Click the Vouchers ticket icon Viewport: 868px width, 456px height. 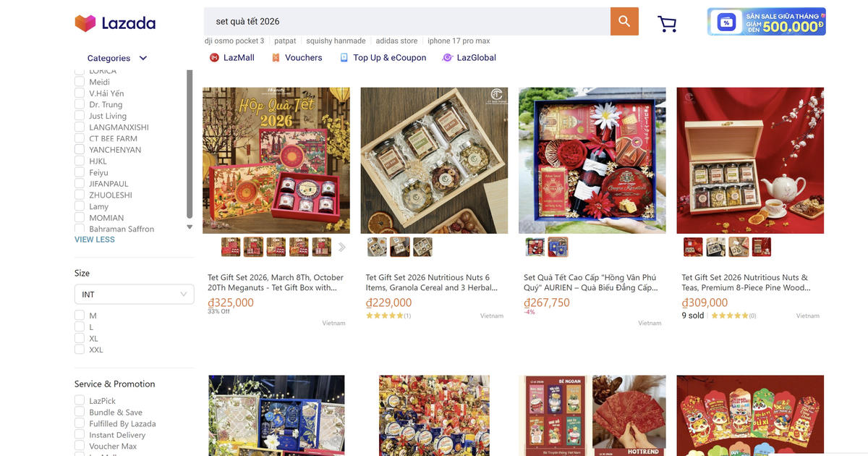coord(276,58)
